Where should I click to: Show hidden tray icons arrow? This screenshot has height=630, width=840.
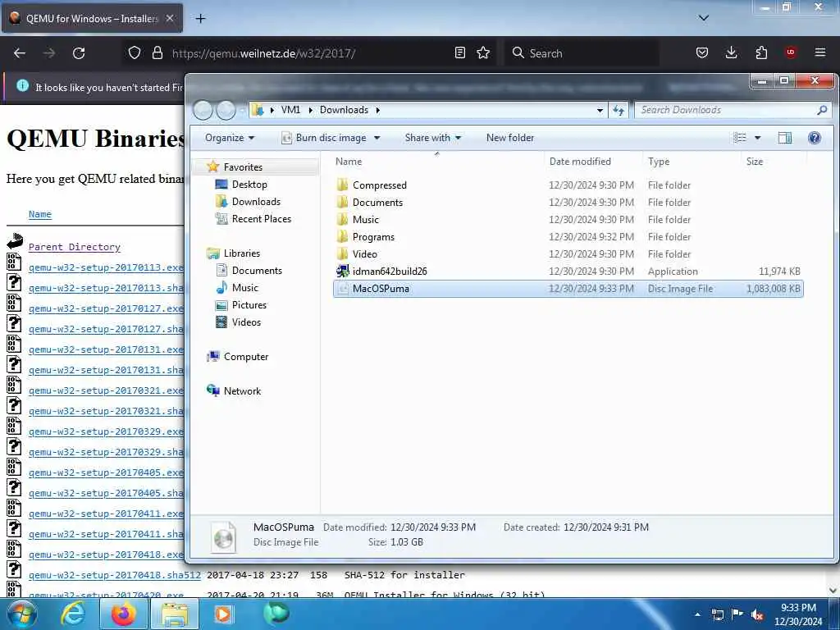point(697,614)
